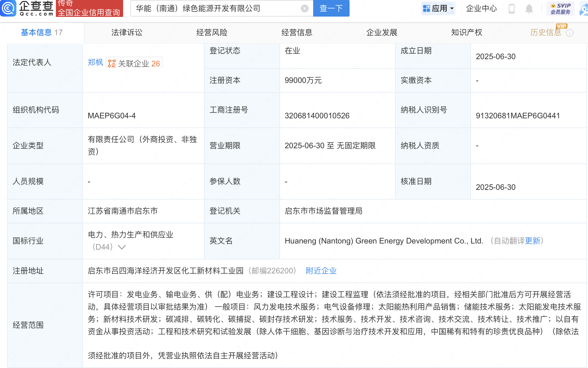
Task: Open the 应用 apps dropdown
Action: pos(438,8)
